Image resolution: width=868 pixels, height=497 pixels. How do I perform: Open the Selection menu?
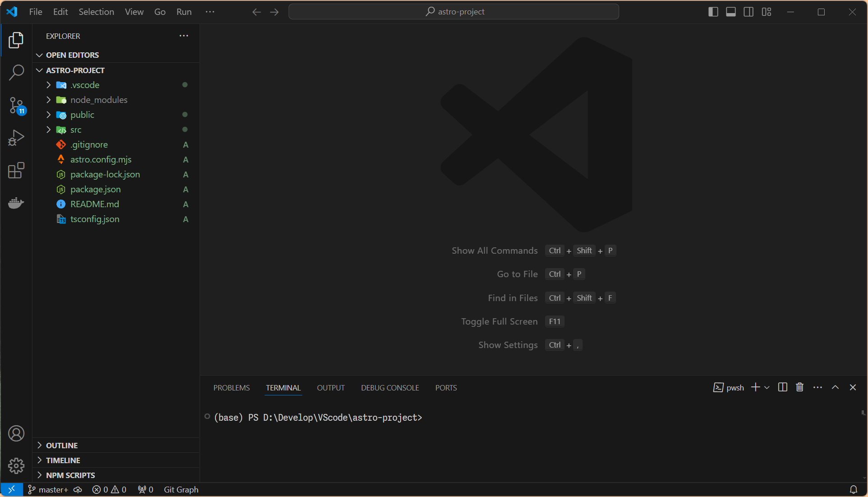pos(96,12)
